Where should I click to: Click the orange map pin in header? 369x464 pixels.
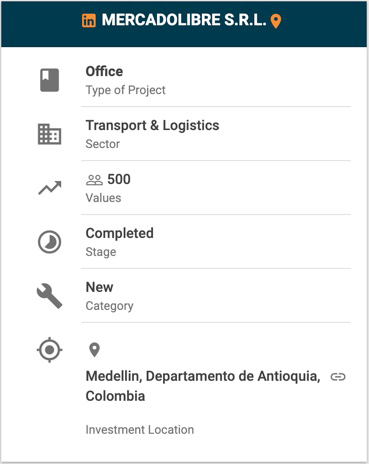(x=276, y=22)
